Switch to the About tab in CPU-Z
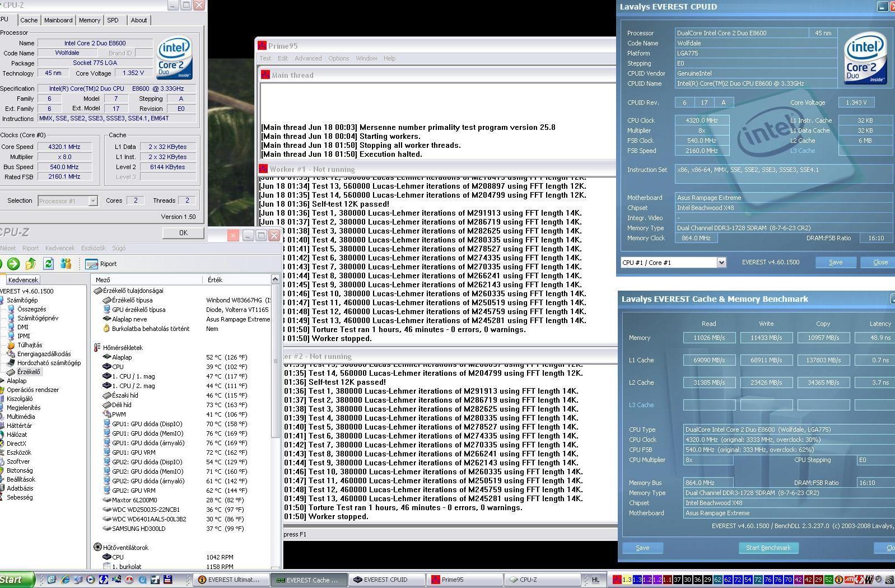 [x=139, y=20]
